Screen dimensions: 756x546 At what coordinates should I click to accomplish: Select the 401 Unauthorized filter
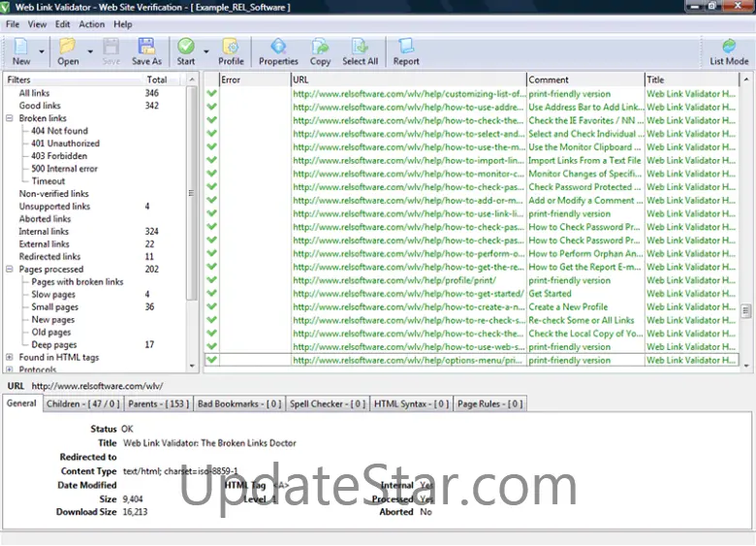[66, 144]
